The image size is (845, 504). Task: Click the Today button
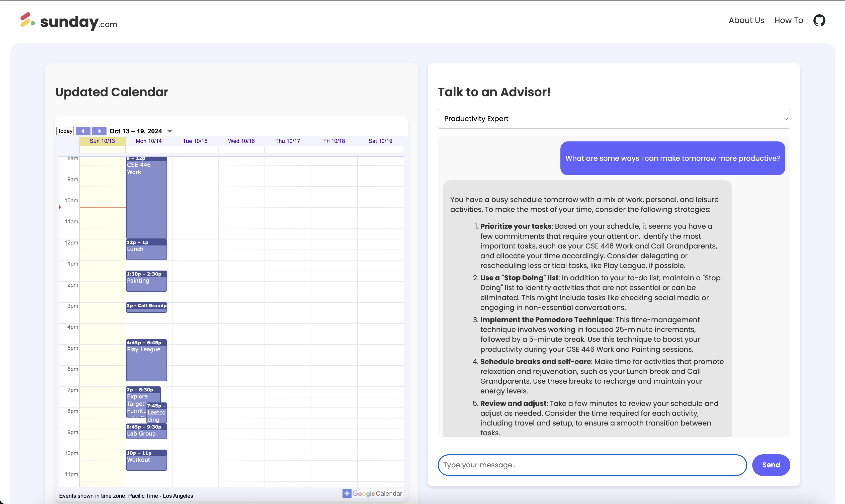(x=65, y=131)
